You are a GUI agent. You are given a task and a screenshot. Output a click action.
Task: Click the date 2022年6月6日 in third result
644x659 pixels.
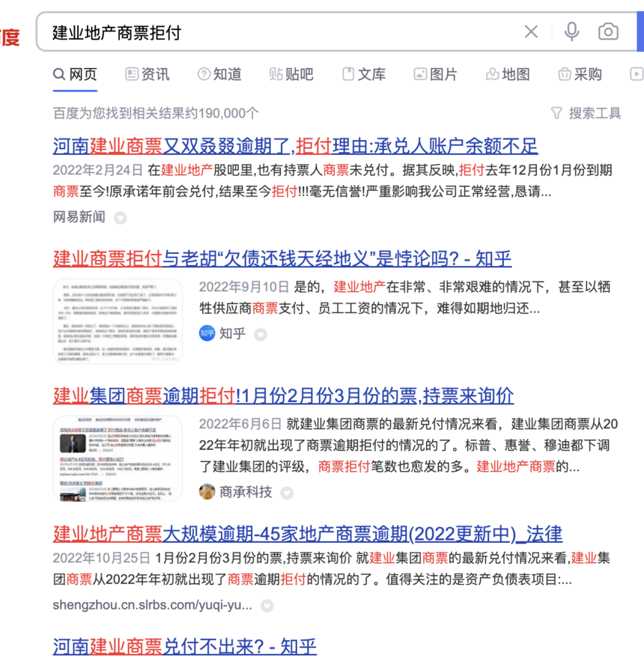point(240,424)
